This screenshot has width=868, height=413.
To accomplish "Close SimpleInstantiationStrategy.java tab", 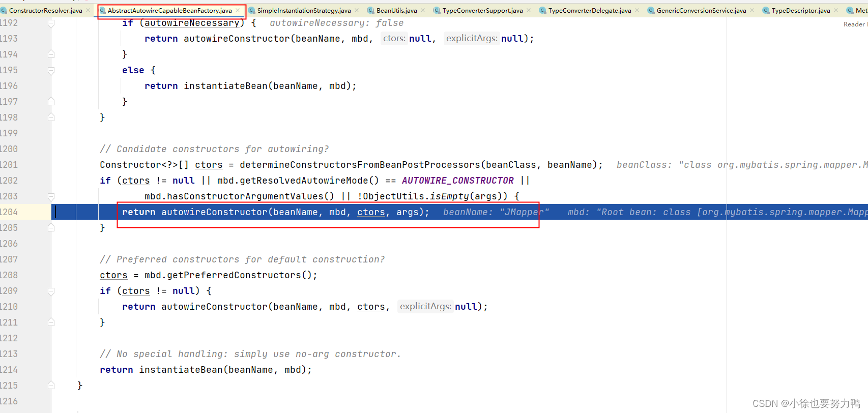I will 357,10.
